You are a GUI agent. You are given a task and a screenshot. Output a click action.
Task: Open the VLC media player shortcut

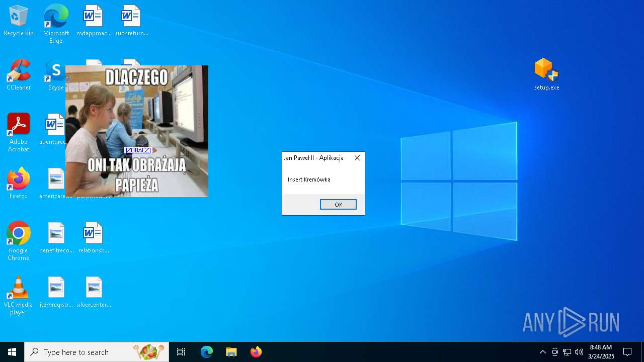pos(19,296)
